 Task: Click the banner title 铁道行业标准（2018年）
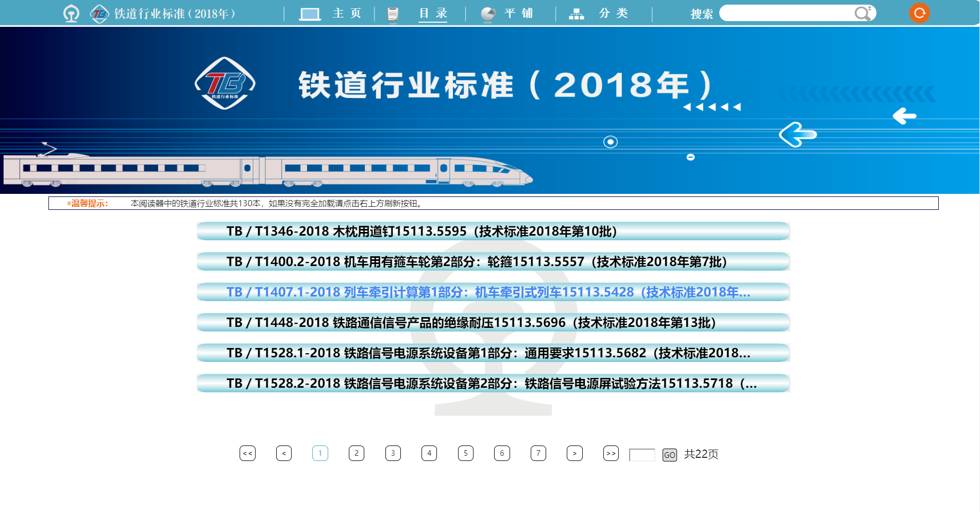tap(505, 85)
